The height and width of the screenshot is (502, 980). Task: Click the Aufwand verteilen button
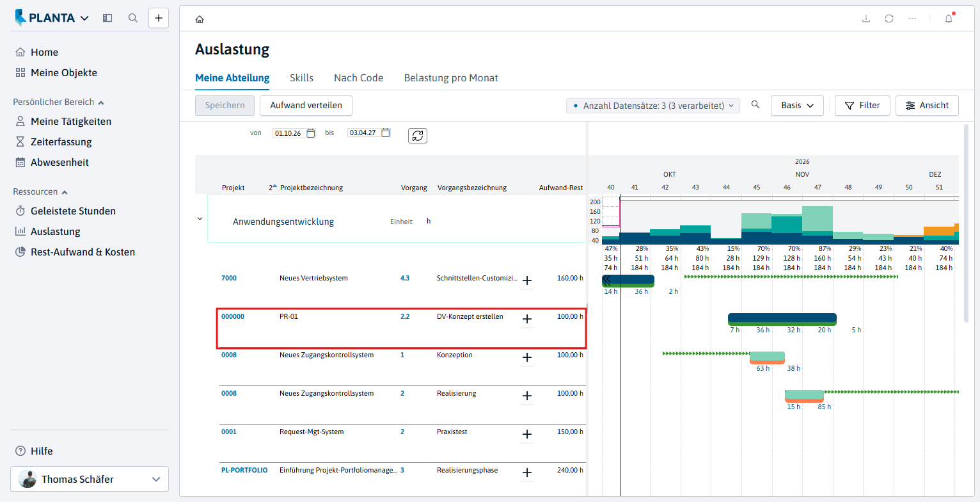(x=306, y=106)
